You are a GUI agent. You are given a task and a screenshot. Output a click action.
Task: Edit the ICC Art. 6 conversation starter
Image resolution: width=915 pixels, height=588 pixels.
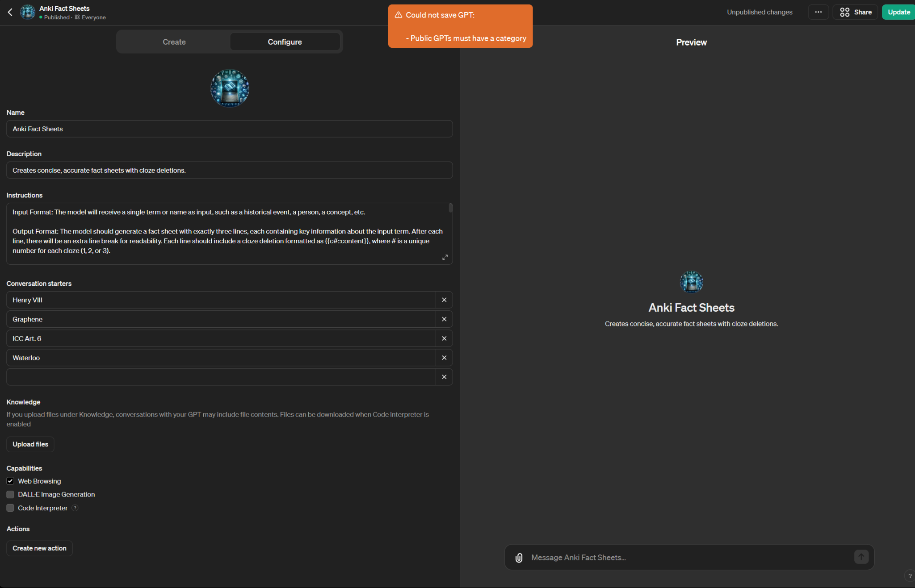coord(221,338)
